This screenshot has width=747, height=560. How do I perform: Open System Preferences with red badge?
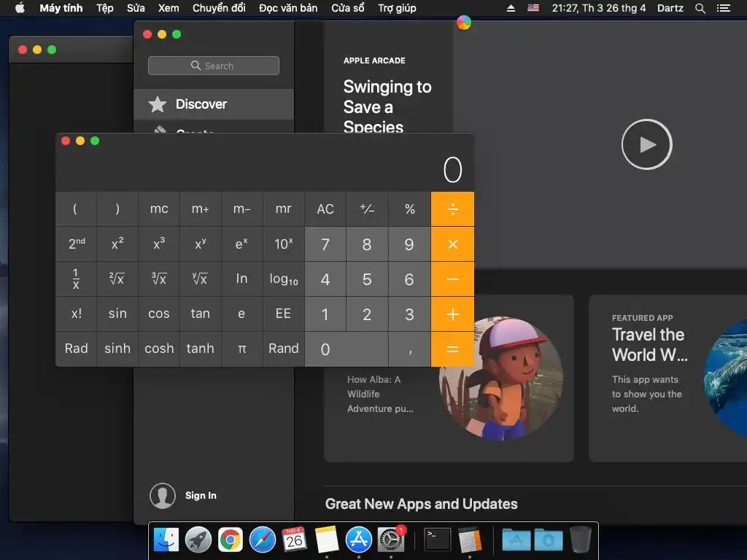391,540
